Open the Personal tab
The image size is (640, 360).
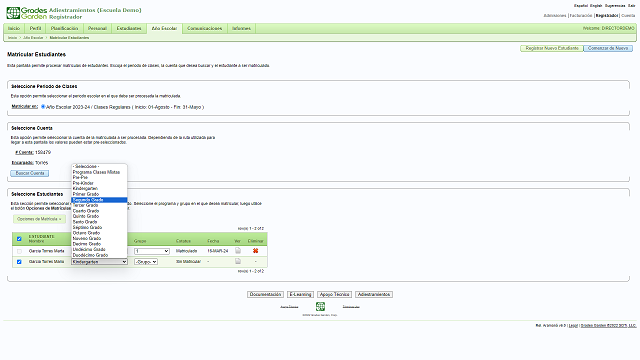[97, 29]
